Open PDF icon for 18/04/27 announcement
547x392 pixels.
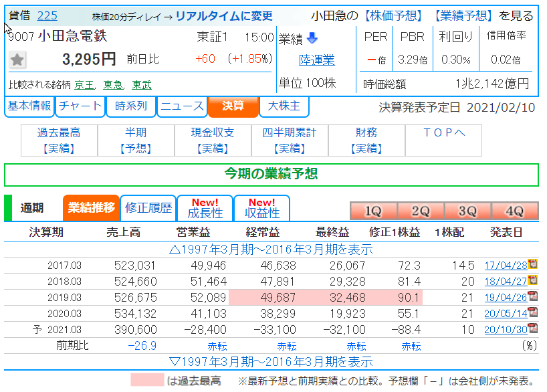[x=532, y=280]
